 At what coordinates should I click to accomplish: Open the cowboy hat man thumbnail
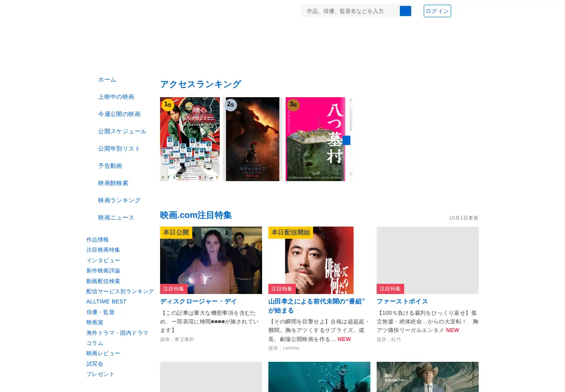[428, 377]
